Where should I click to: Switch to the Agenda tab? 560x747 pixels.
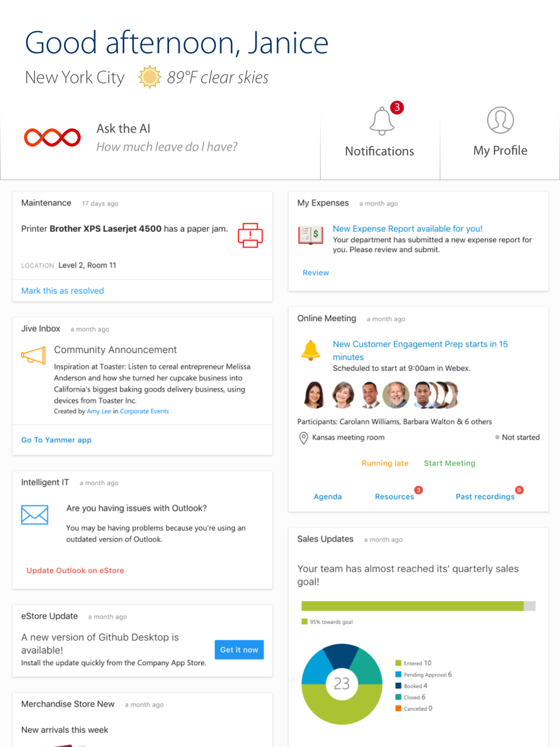(x=327, y=496)
